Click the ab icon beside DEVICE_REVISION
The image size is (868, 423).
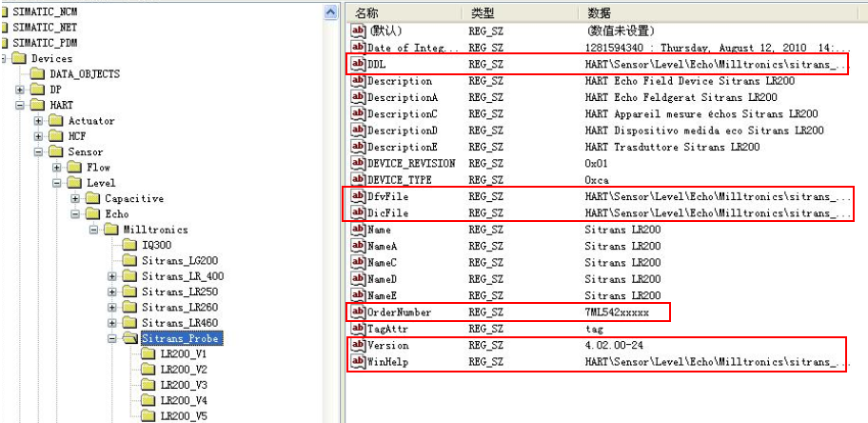359,164
